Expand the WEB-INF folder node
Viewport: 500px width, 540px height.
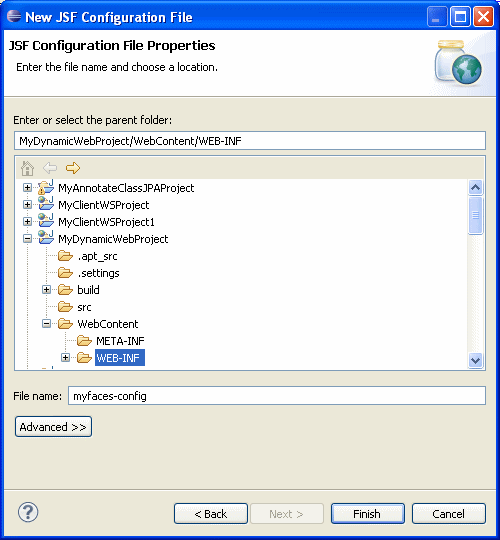click(65, 358)
